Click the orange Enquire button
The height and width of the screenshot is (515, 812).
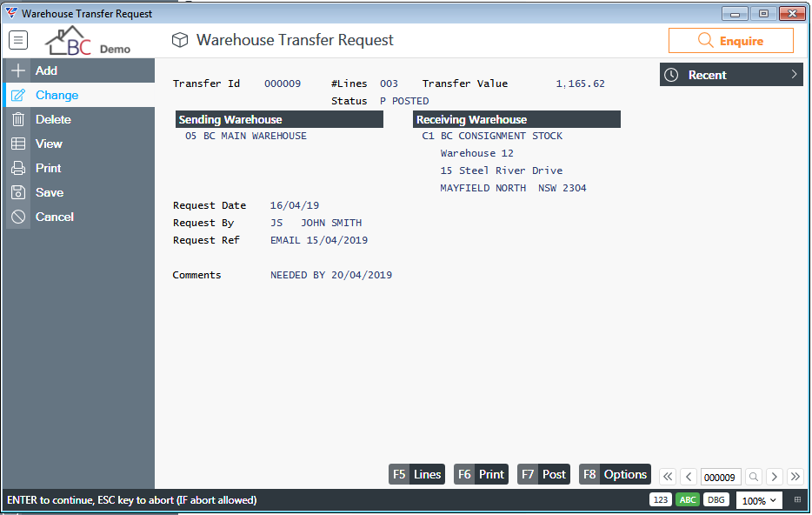[x=730, y=40]
